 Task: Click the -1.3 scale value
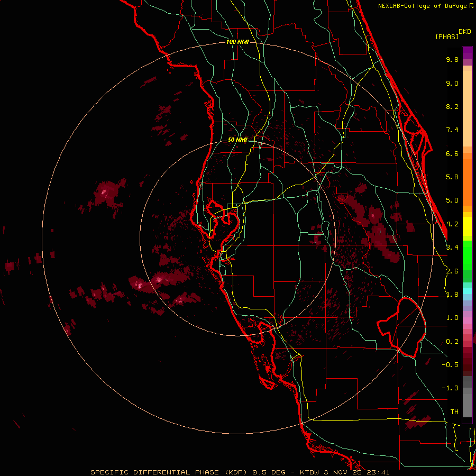pos(450,388)
